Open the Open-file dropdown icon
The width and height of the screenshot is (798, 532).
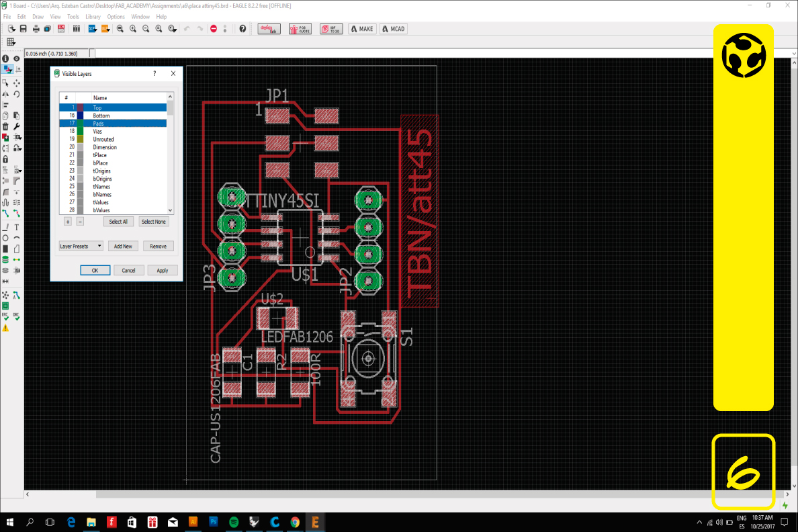point(11,29)
